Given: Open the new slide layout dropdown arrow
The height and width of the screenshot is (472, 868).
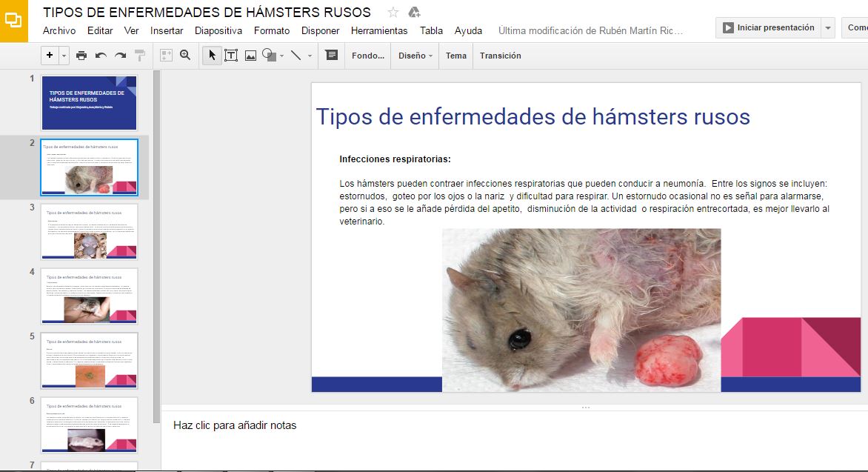Looking at the screenshot, I should [64, 56].
